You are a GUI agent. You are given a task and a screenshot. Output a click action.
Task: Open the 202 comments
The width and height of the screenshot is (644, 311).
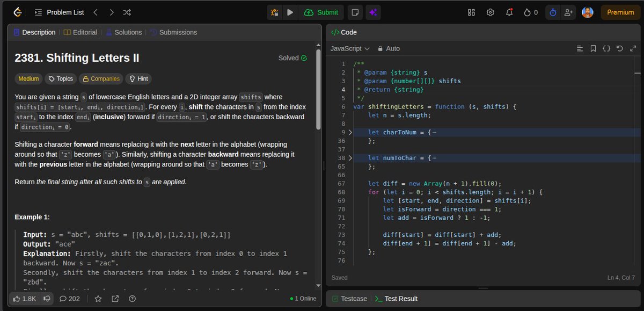point(70,299)
